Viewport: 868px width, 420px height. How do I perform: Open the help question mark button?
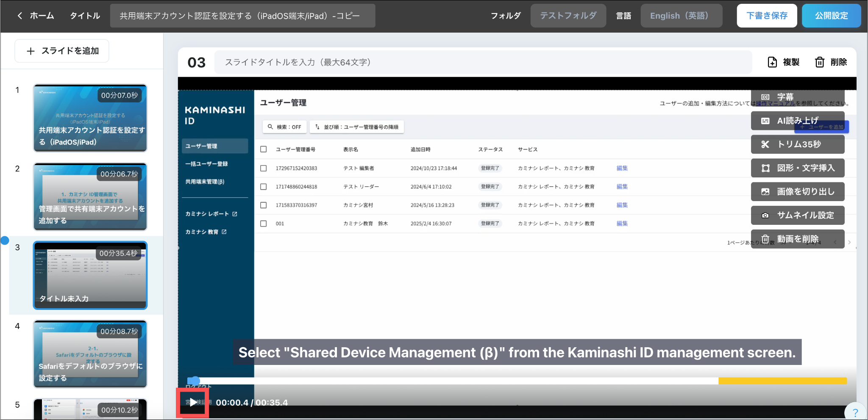tap(855, 412)
